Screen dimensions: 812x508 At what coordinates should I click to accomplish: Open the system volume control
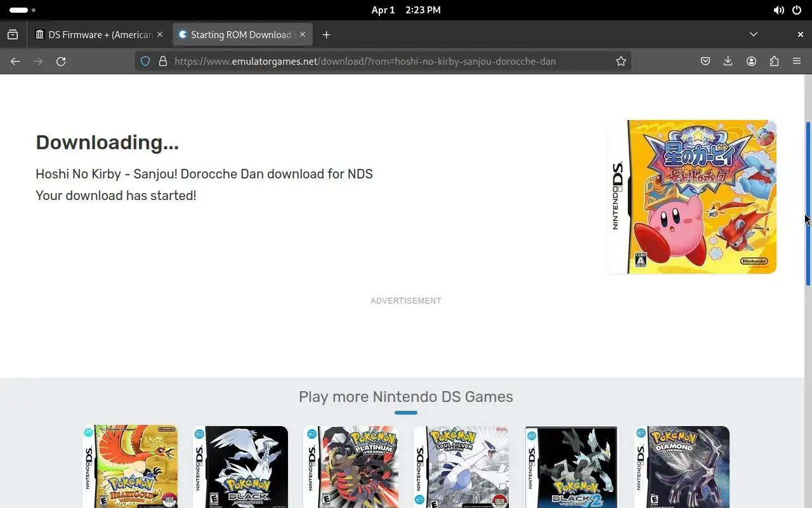click(778, 10)
